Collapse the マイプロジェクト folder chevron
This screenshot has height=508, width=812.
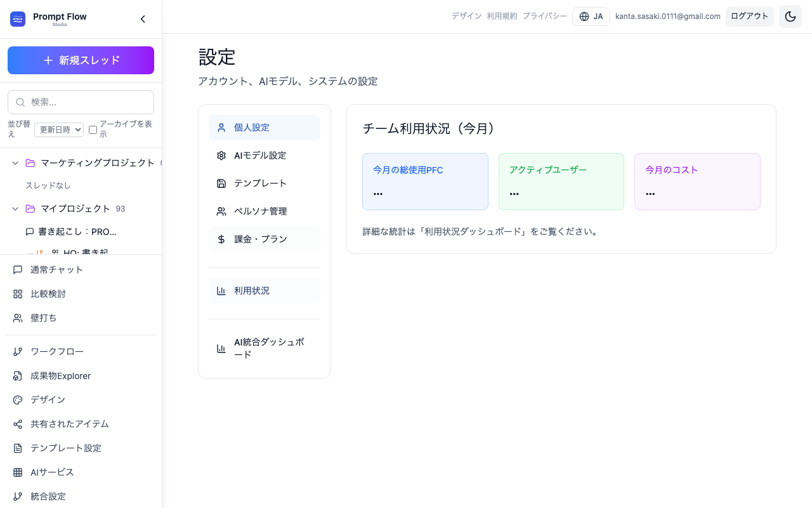15,209
